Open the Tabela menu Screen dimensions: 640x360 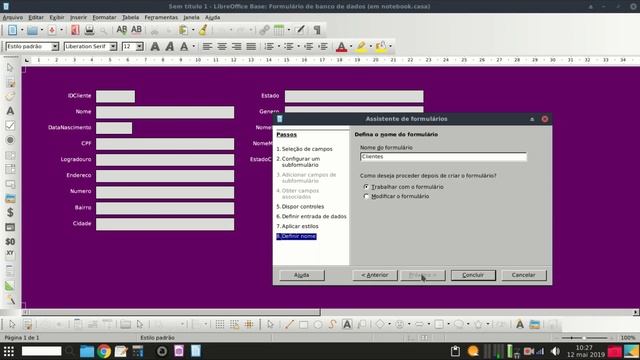(131, 18)
